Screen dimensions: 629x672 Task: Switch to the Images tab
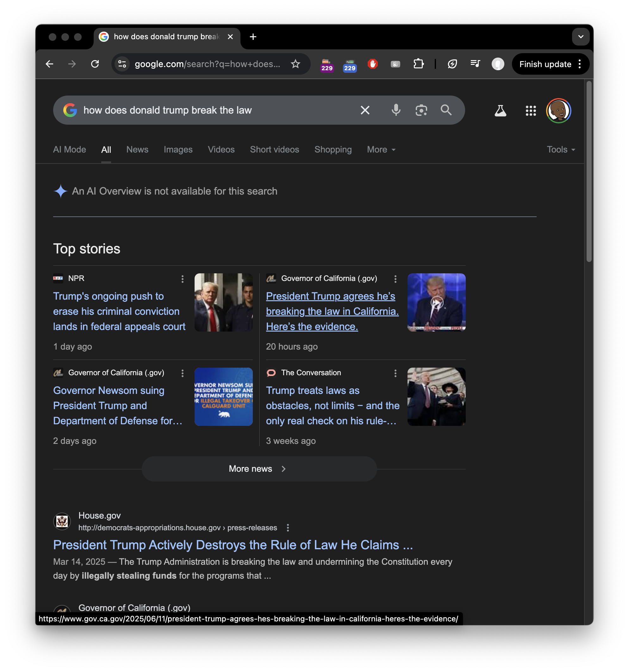[x=178, y=149]
